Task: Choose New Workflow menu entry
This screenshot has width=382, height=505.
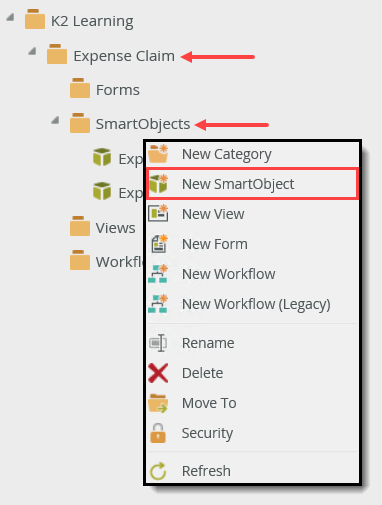Action: [x=253, y=274]
